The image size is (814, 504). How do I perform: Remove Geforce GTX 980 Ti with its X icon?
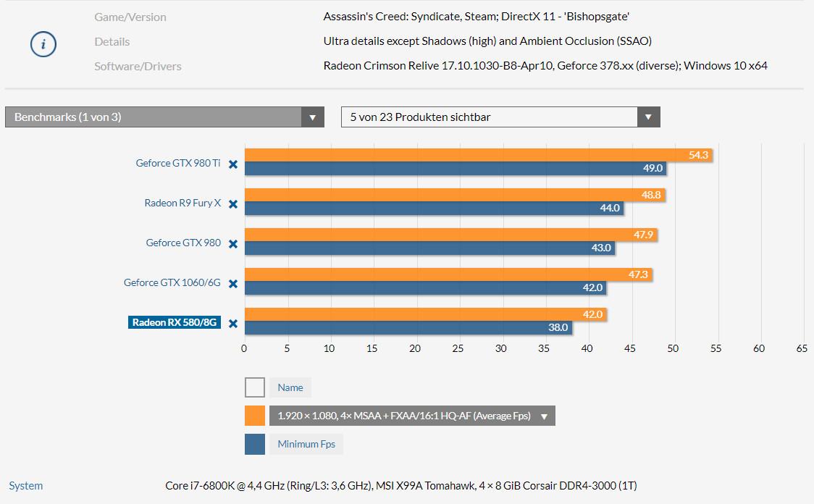coord(233,164)
